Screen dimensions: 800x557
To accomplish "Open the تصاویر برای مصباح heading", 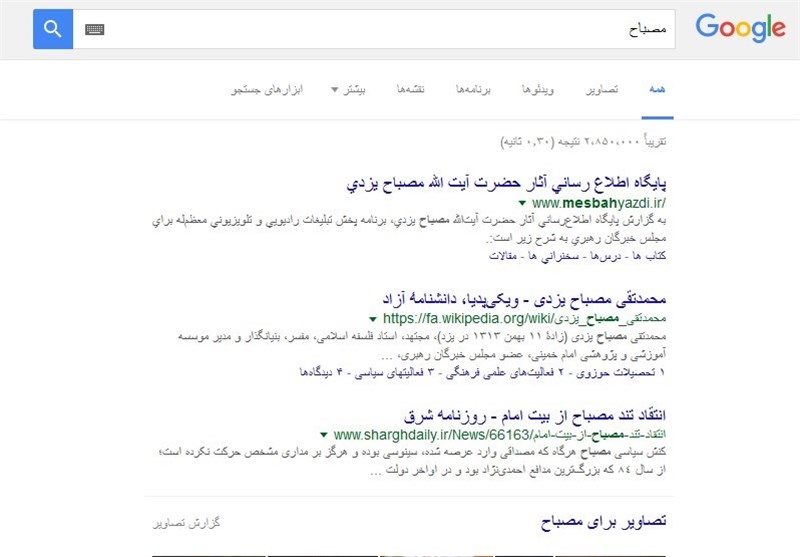I will pos(603,522).
